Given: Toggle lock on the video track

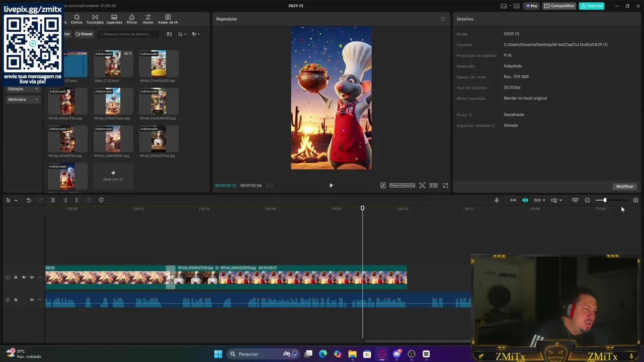Looking at the screenshot, I should coord(16,277).
